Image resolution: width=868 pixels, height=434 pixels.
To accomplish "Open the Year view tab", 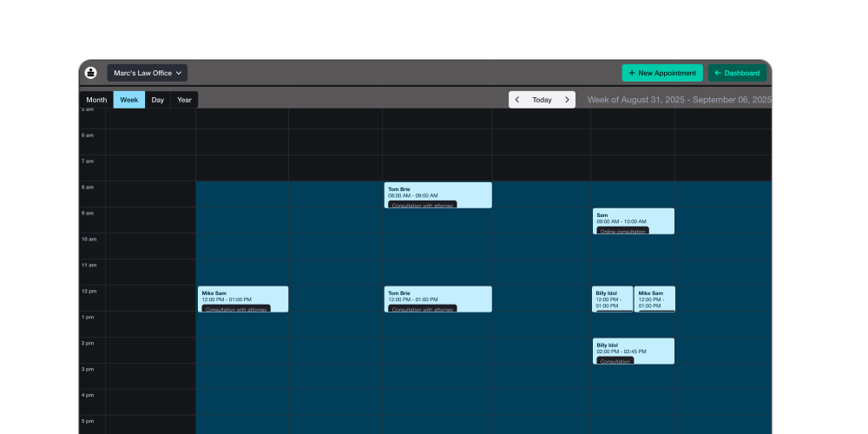I will click(184, 100).
